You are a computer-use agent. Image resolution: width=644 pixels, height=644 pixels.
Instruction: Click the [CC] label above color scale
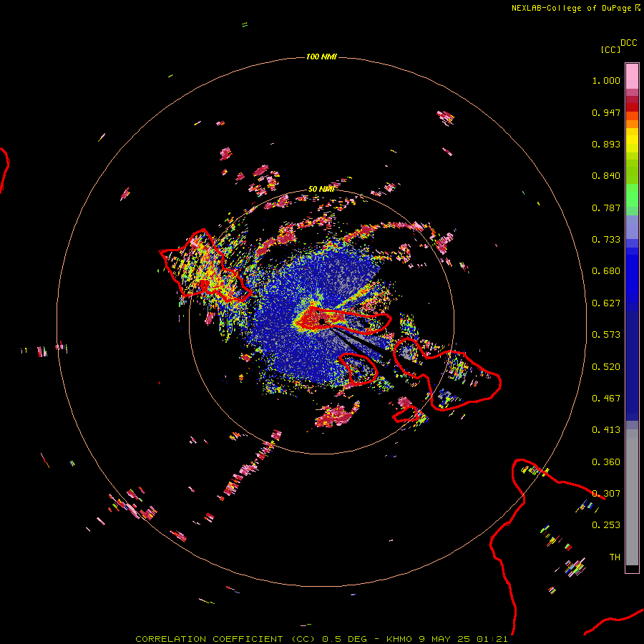click(610, 49)
